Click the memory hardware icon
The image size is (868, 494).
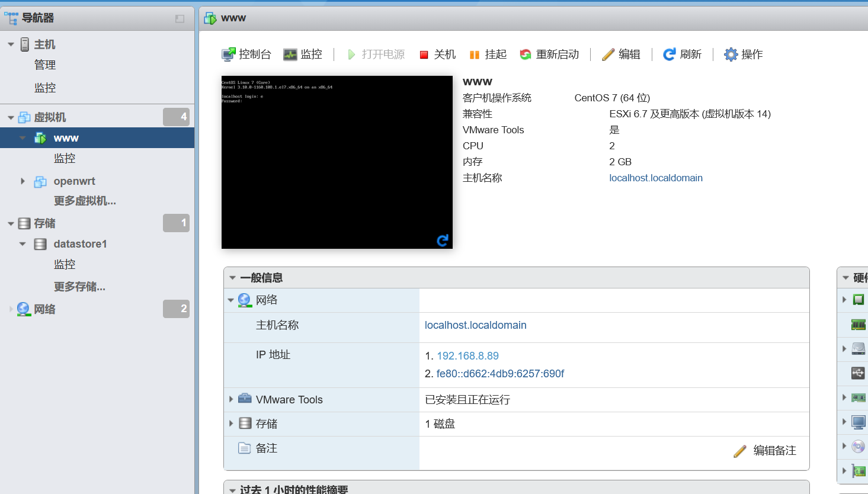click(x=858, y=324)
